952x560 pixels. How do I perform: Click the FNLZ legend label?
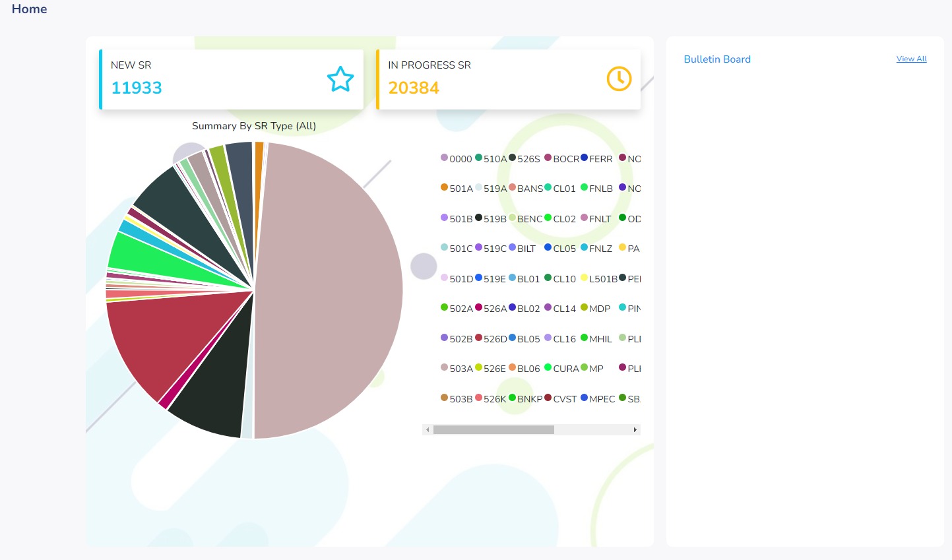601,249
